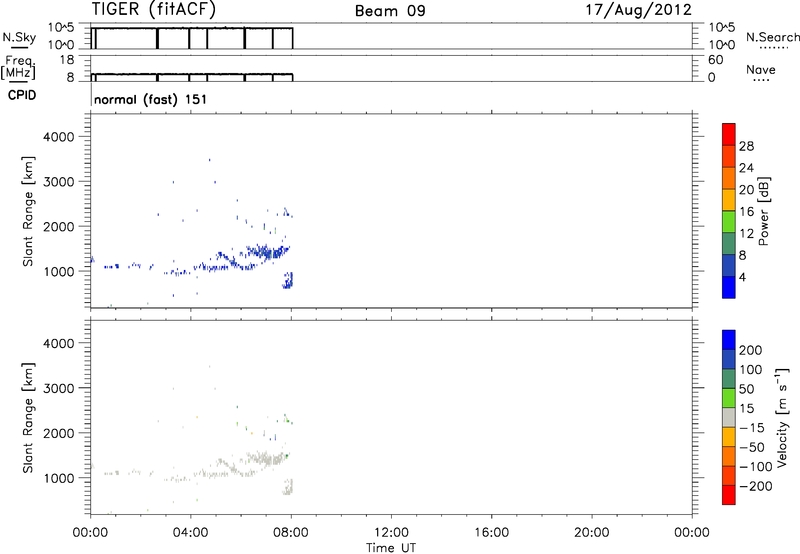Click the '18' tick on the frequency panel
800x554 pixels.
click(67, 60)
